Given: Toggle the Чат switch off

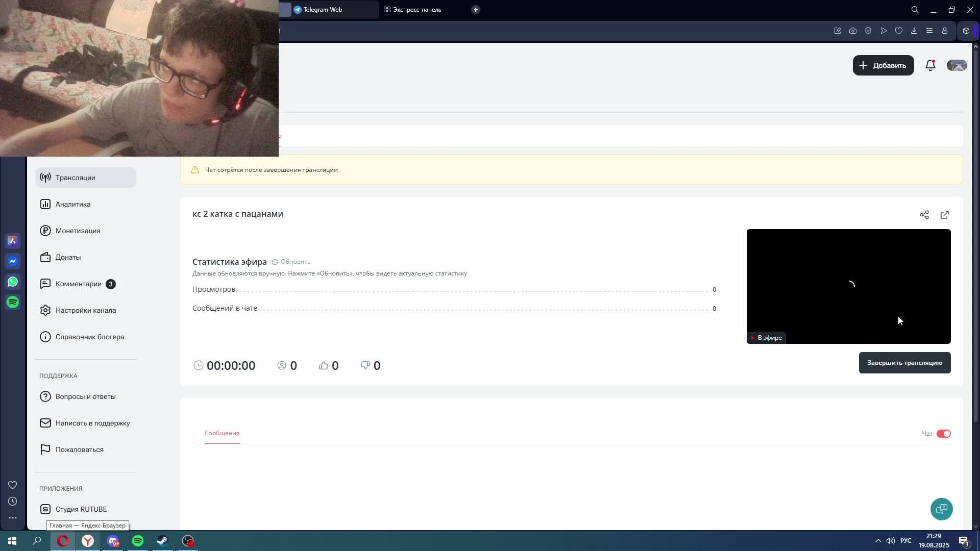Looking at the screenshot, I should pos(943,434).
